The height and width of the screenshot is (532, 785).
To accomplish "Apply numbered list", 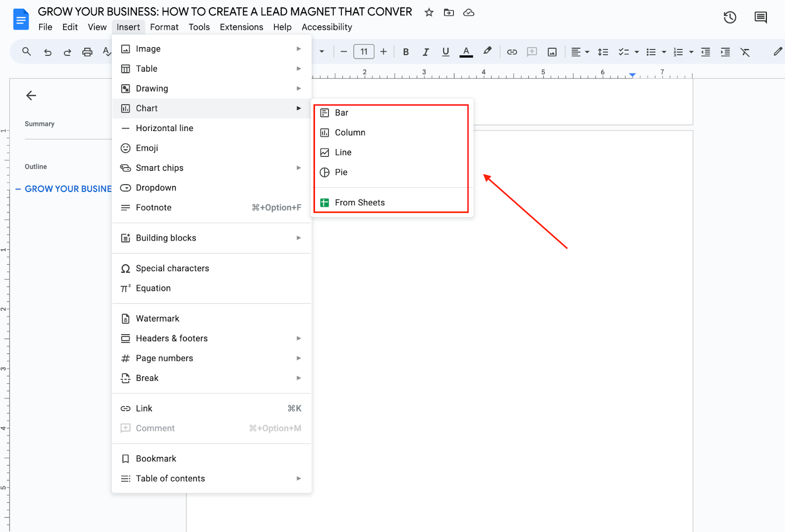I will point(678,52).
